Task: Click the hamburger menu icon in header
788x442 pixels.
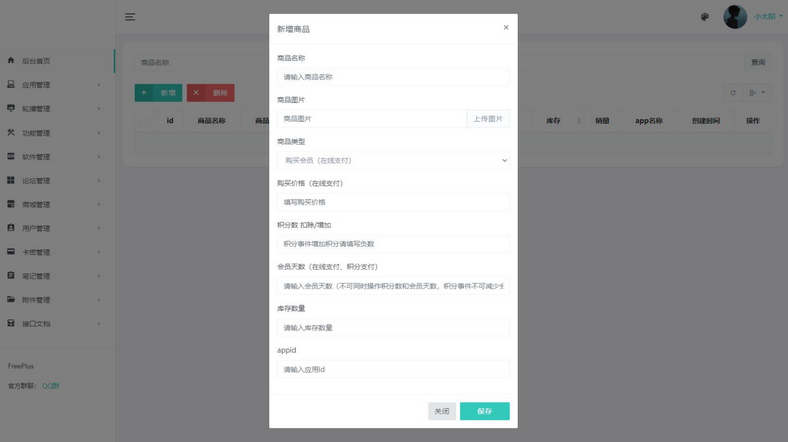Action: [130, 17]
